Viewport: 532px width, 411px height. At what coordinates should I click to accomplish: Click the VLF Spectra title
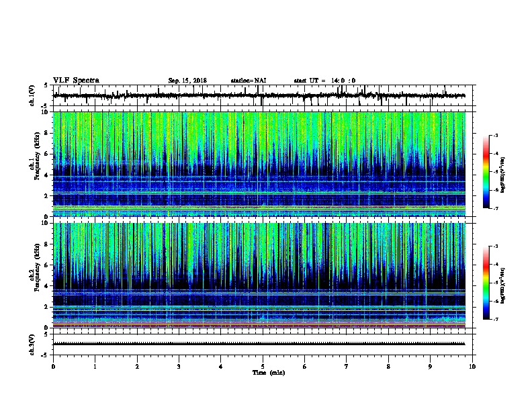(x=76, y=81)
